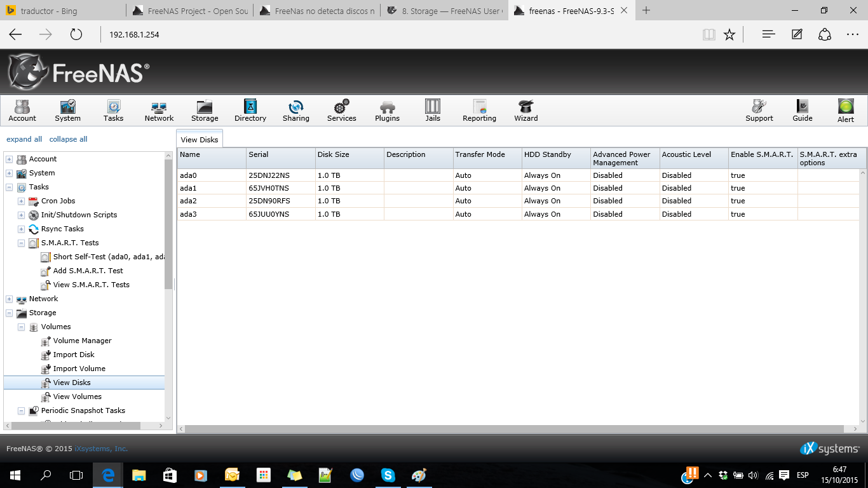
Task: Open Skype from the taskbar
Action: [388, 475]
